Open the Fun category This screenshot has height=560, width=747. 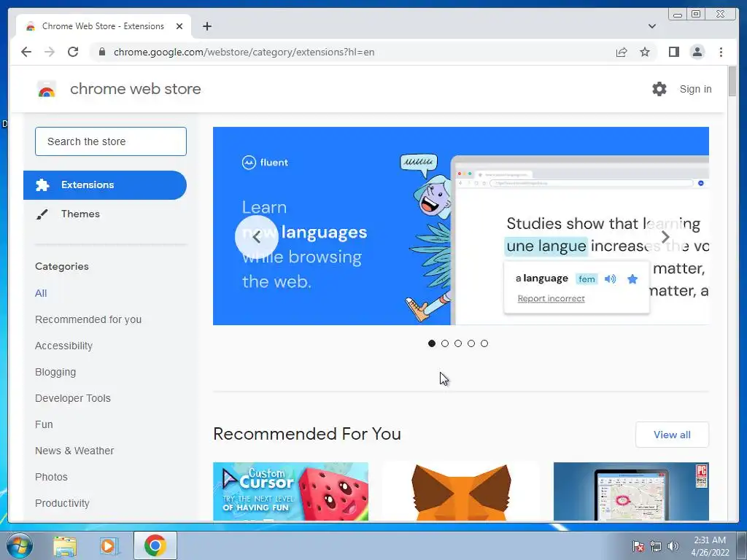pyautogui.click(x=44, y=424)
